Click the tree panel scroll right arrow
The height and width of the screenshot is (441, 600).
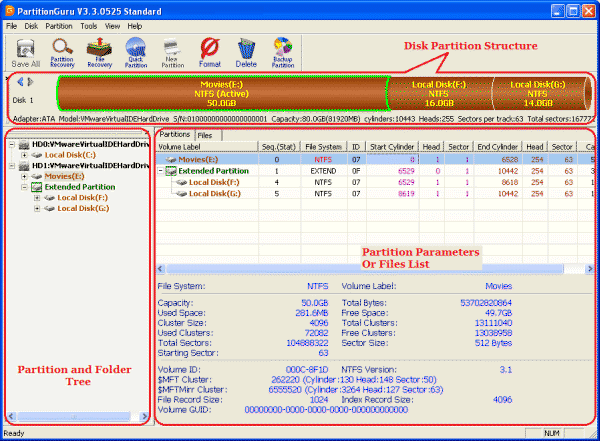click(144, 416)
